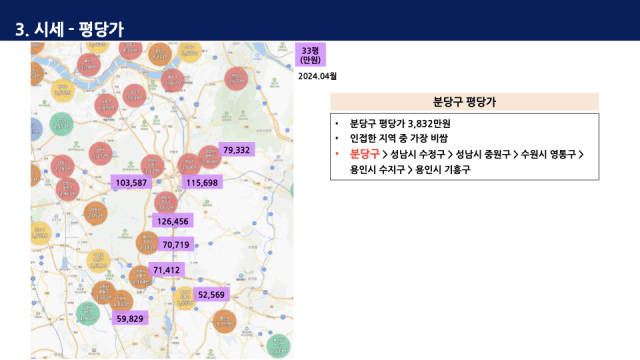Click the bullet line 분당구 평당가 3,832만원
Image resolution: width=640 pixels, height=360 pixels.
click(x=400, y=124)
